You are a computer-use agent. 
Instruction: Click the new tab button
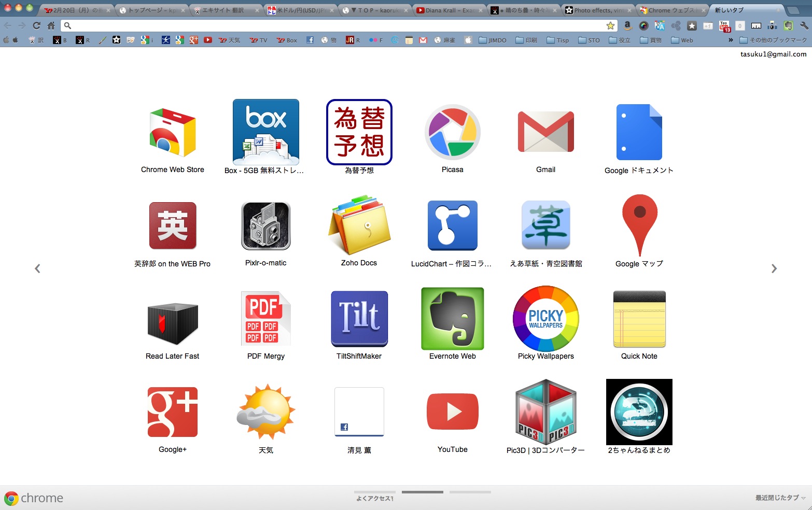[x=793, y=10]
